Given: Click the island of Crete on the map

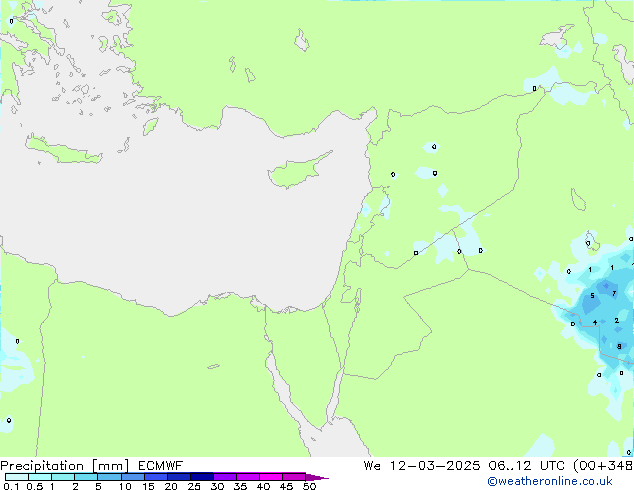Looking at the screenshot, I should click(x=63, y=150).
